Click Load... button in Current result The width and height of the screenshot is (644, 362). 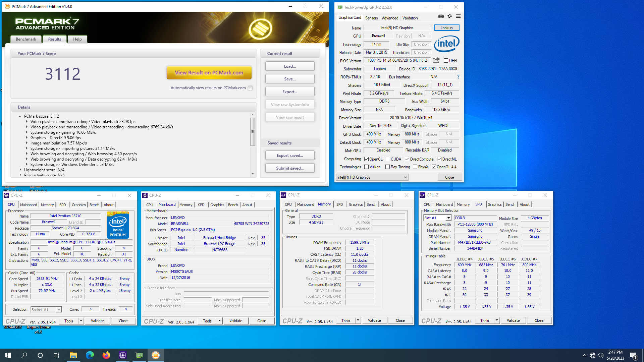click(x=290, y=66)
